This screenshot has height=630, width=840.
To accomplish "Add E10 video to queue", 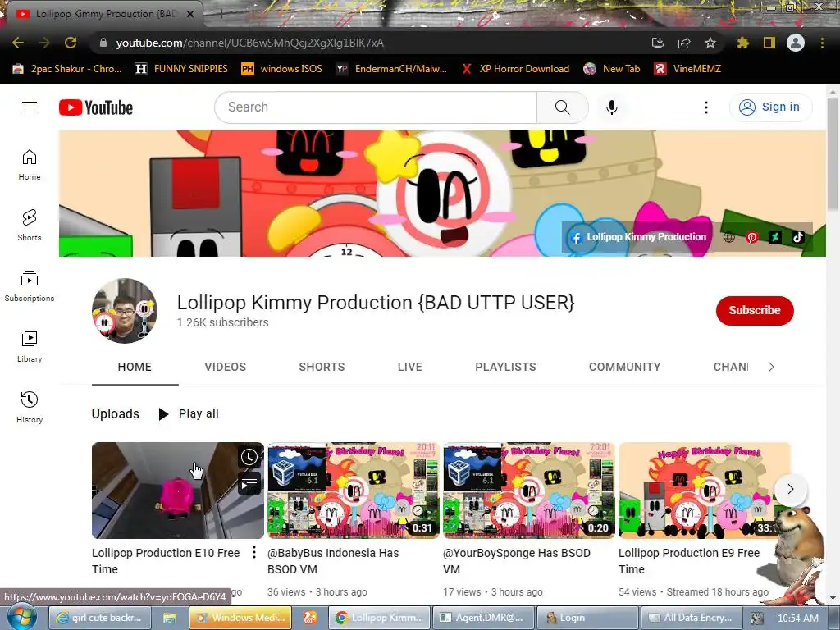I will coord(249,485).
